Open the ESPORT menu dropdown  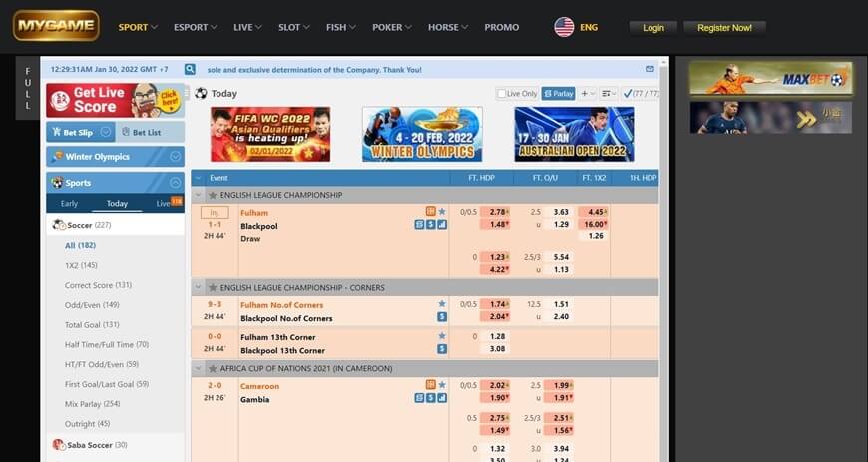coord(196,27)
